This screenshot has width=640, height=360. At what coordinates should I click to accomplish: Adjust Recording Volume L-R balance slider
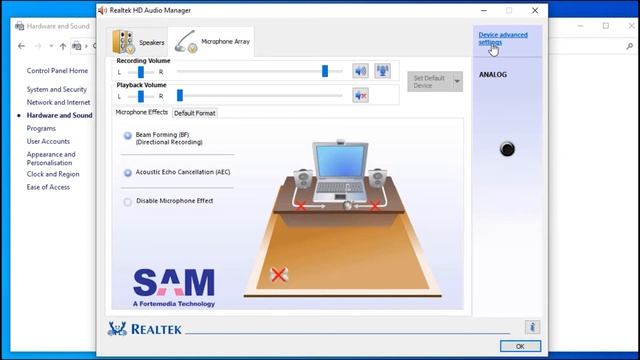pos(141,72)
